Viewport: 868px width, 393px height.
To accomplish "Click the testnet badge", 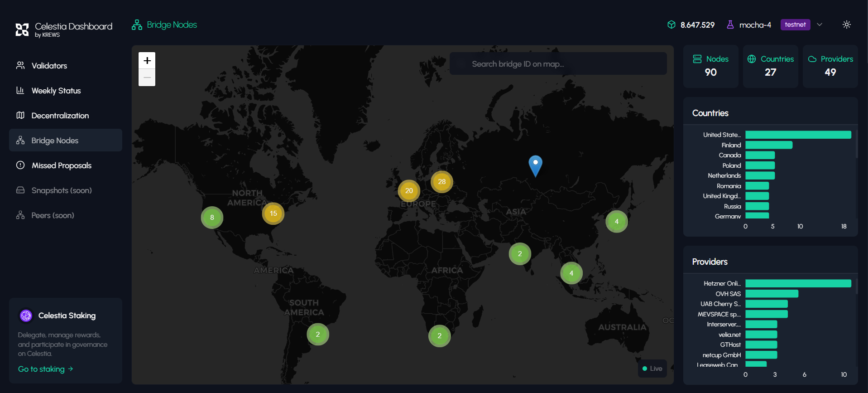I will tap(795, 24).
